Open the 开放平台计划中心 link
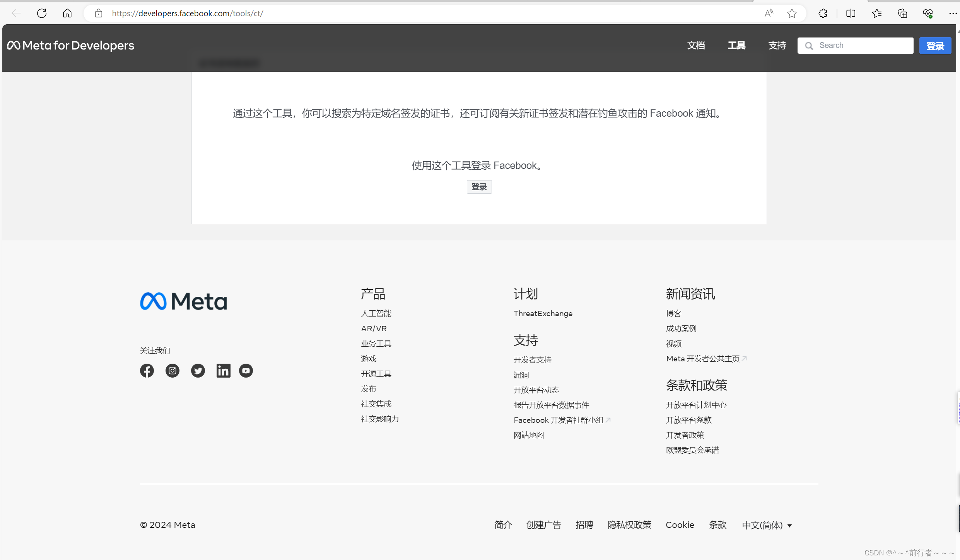The height and width of the screenshot is (560, 960). coord(697,405)
